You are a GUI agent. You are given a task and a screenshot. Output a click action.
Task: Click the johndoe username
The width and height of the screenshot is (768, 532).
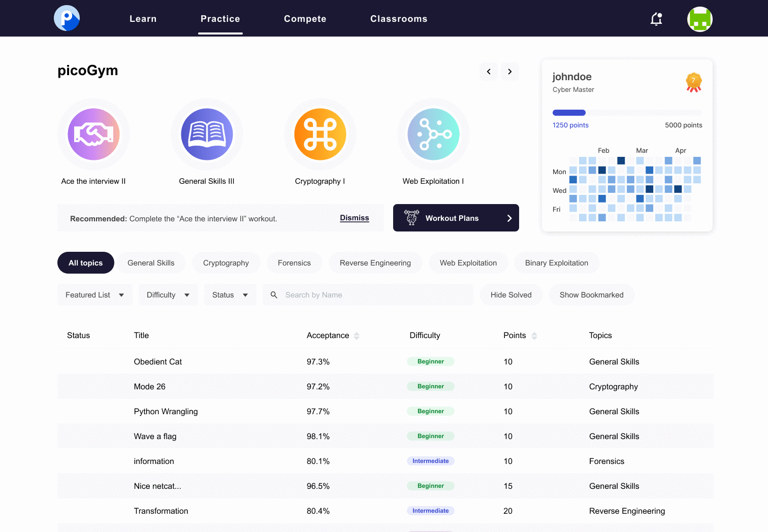pos(572,77)
